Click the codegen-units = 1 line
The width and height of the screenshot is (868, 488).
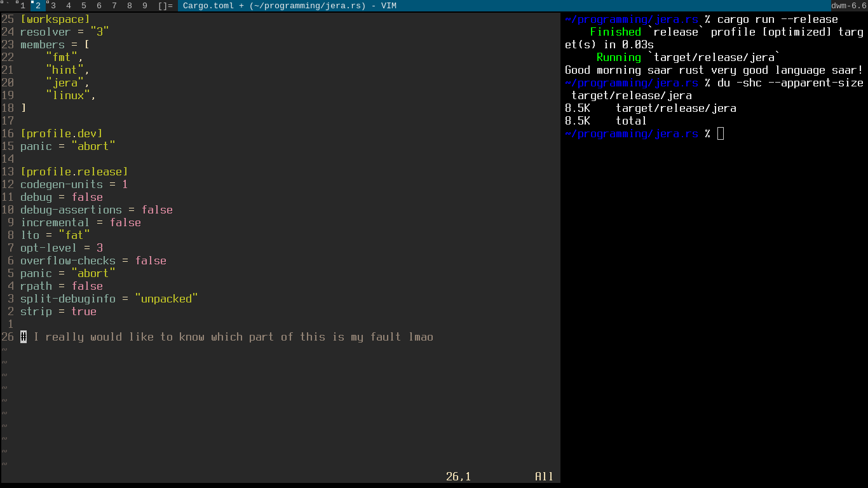[x=74, y=184]
